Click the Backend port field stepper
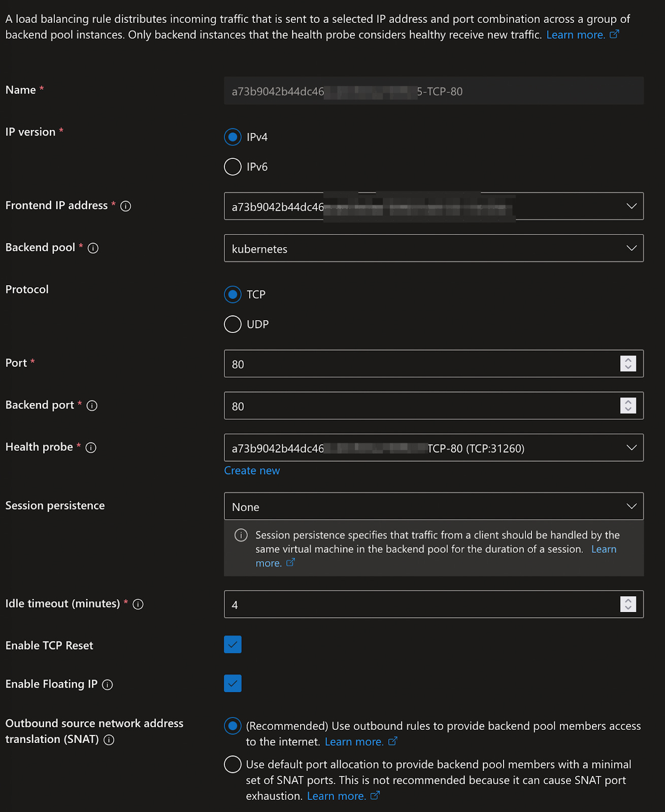Screen dimensions: 665x812 pos(628,405)
